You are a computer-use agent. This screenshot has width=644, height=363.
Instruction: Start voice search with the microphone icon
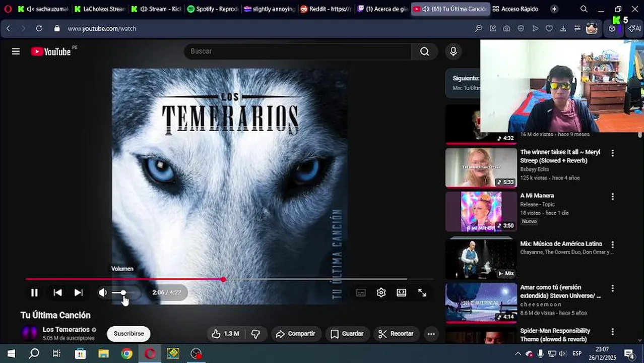click(x=453, y=51)
